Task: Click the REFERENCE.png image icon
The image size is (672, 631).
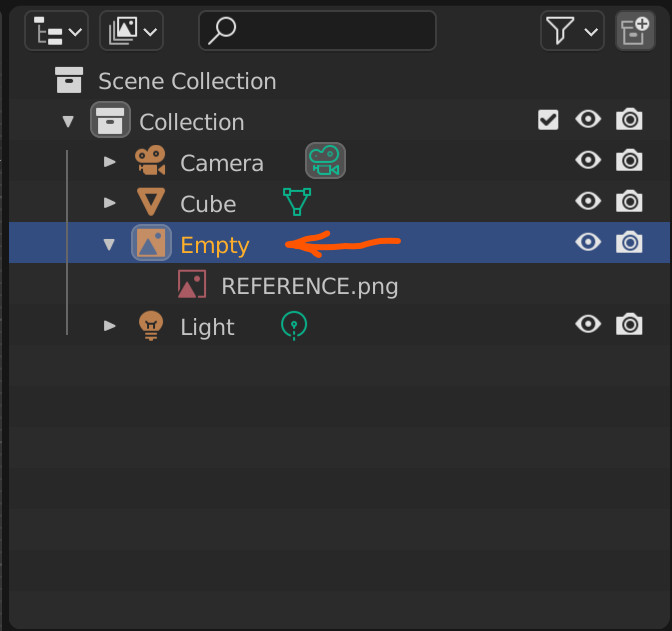Action: click(x=192, y=284)
